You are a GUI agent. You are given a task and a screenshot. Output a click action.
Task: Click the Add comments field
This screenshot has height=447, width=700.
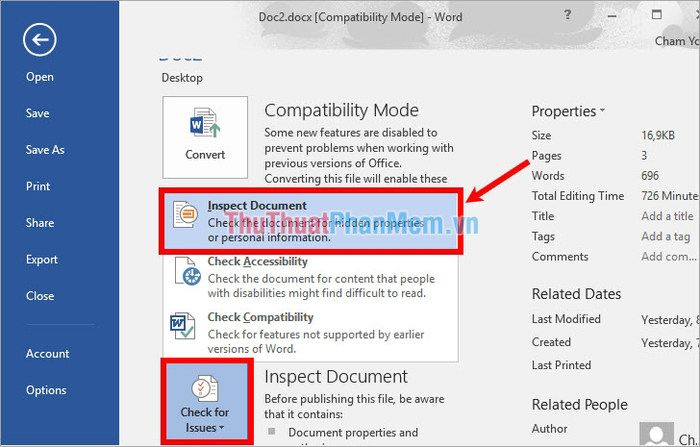[668, 257]
